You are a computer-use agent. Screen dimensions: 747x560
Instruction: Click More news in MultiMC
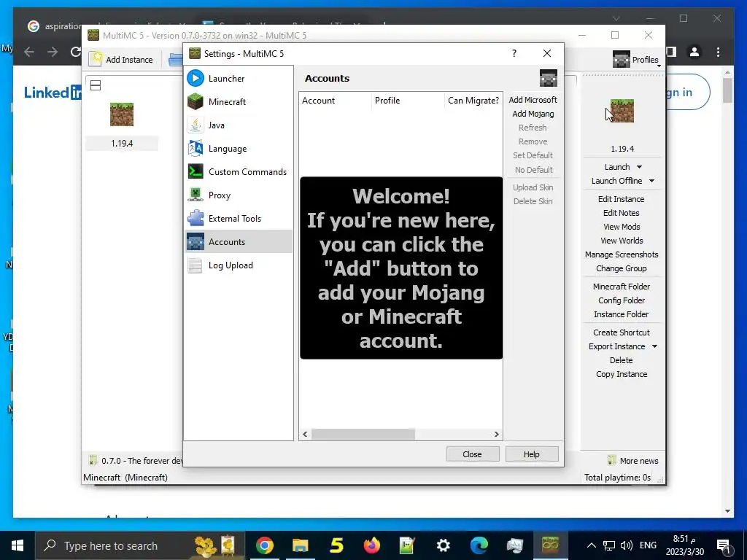633,461
